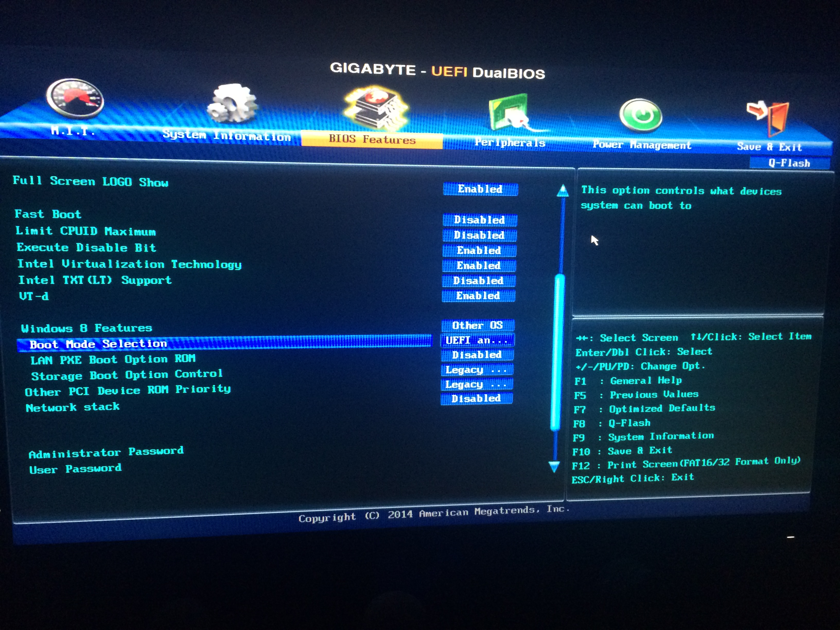Viewport: 840px width, 630px height.
Task: Toggle Intel Virtualization Technology Enabled value
Action: point(478,265)
